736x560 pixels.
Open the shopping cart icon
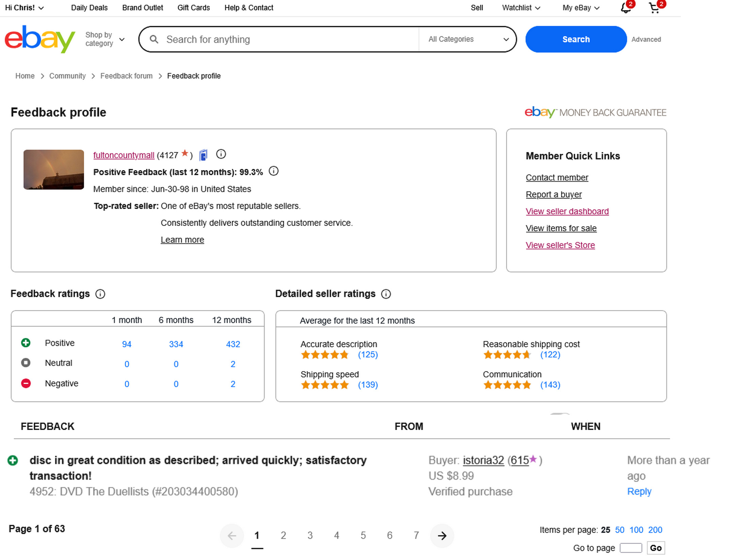point(654,8)
